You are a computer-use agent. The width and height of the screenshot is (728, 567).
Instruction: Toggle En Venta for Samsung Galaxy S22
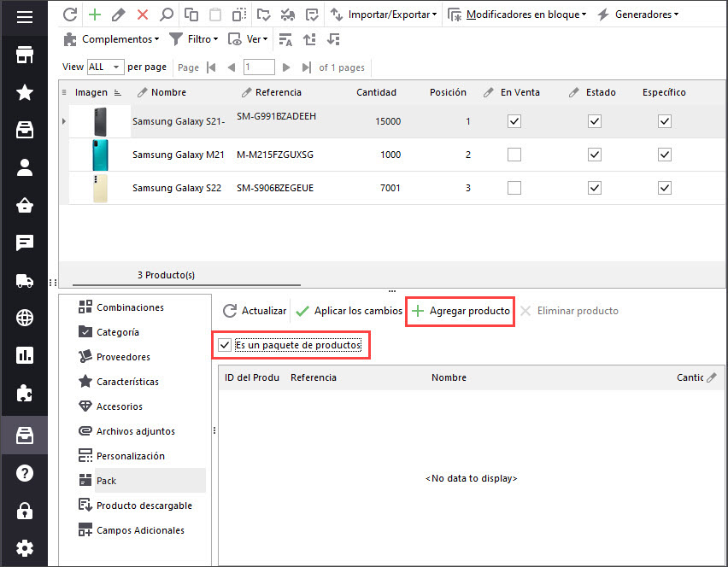514,188
